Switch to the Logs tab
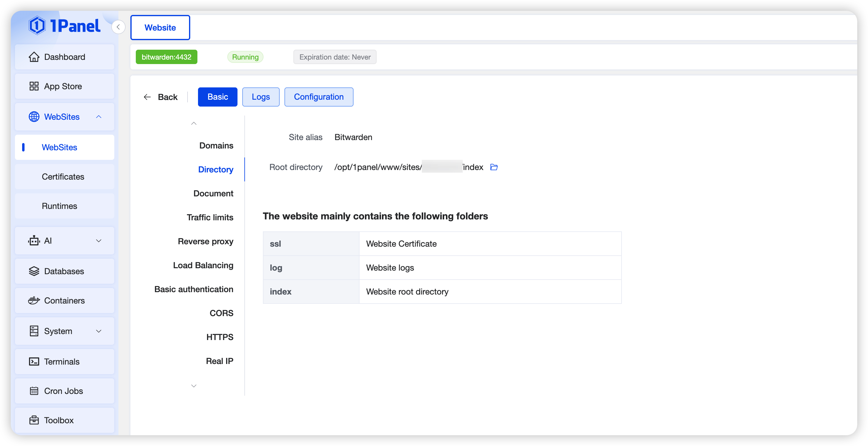 tap(261, 97)
